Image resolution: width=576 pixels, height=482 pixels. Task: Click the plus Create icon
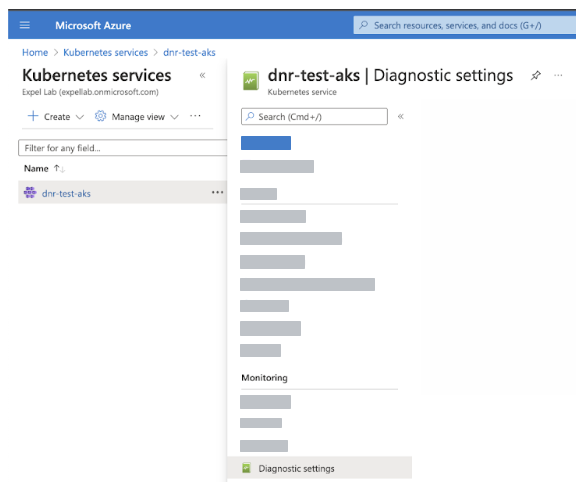tap(33, 116)
